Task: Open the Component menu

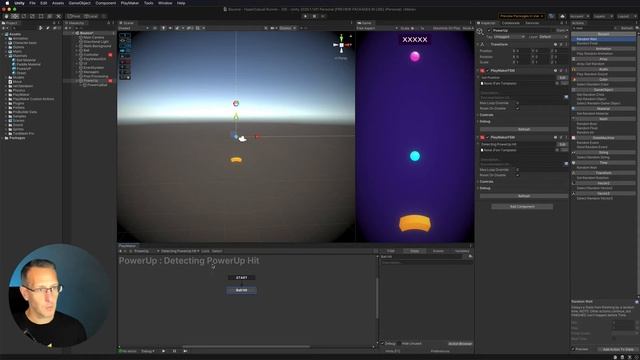Action: [106, 3]
